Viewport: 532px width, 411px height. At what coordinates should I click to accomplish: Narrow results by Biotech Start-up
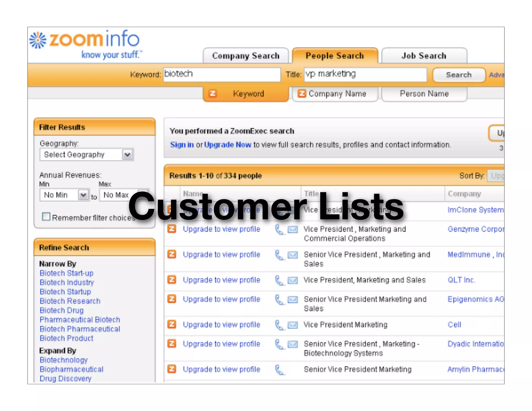(x=66, y=273)
